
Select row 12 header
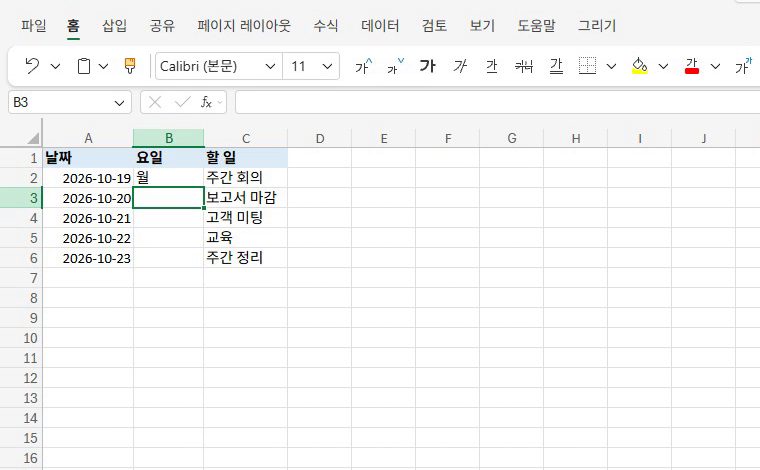[x=21, y=378]
